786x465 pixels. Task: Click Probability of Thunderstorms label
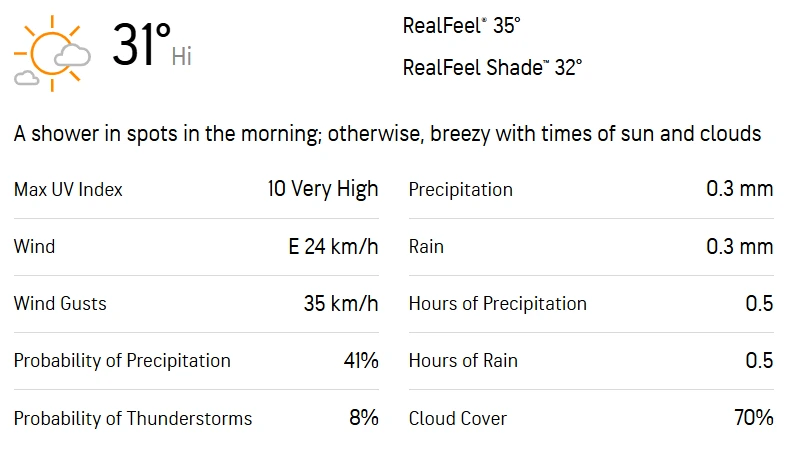click(x=133, y=418)
